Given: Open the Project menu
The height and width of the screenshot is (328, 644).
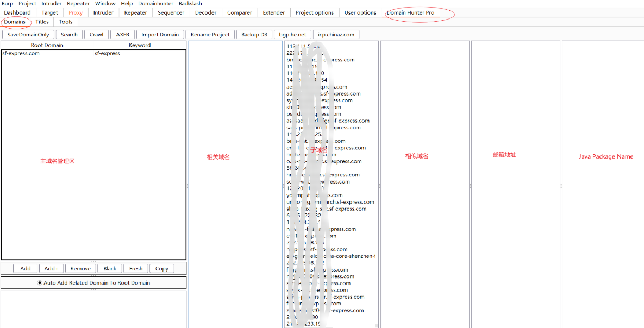Looking at the screenshot, I should (x=28, y=3).
